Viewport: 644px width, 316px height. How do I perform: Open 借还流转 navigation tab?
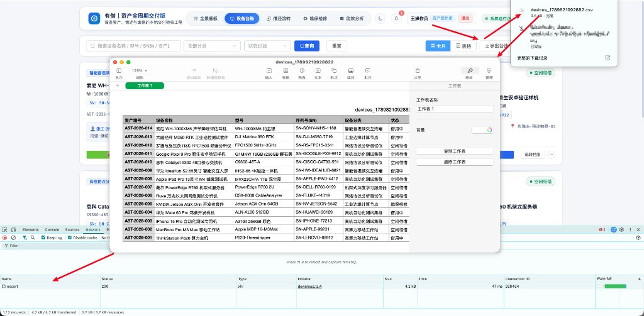pos(279,18)
